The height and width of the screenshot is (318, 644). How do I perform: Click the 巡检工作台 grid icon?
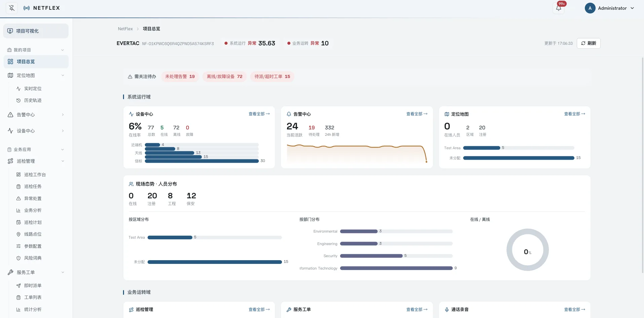pyautogui.click(x=18, y=175)
